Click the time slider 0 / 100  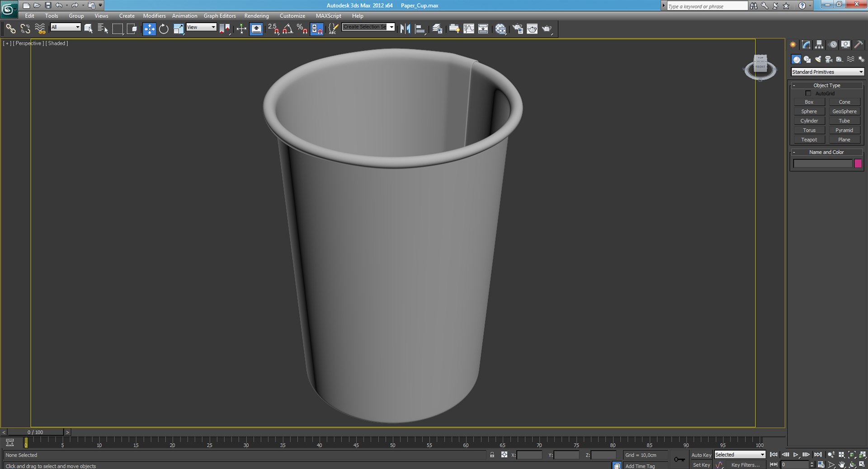pyautogui.click(x=35, y=432)
